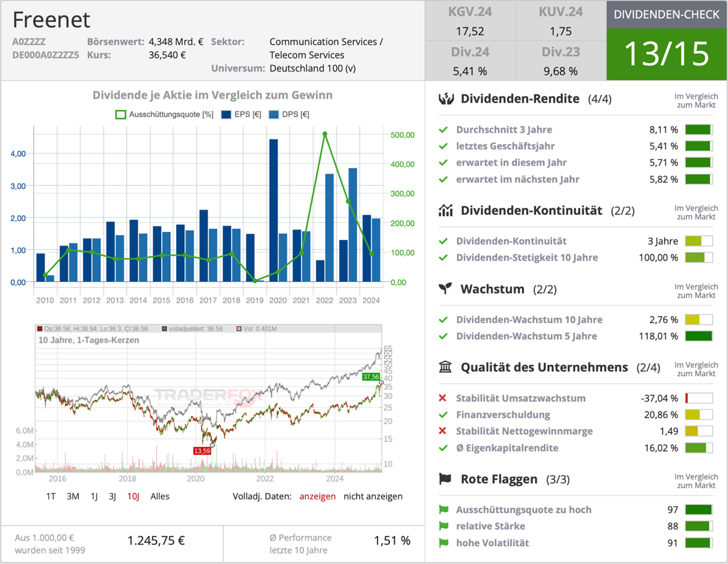Click checkmark next to letztes Geschäftsjahr
This screenshot has width=728, height=564.
[443, 146]
